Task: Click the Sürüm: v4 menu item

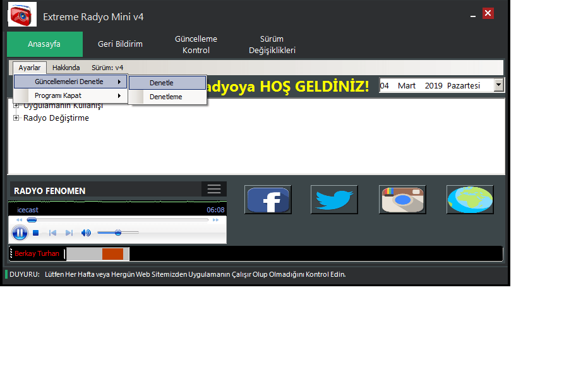Action: pos(107,68)
